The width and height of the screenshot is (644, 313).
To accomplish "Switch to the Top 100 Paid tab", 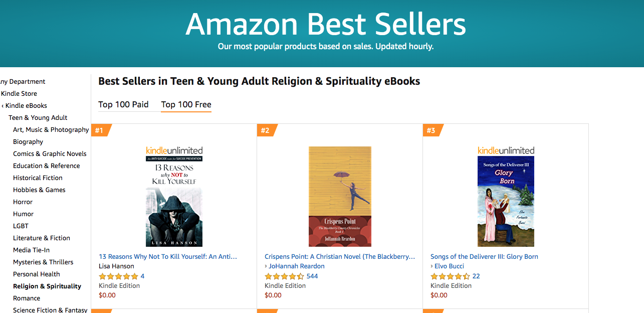I will [x=123, y=104].
